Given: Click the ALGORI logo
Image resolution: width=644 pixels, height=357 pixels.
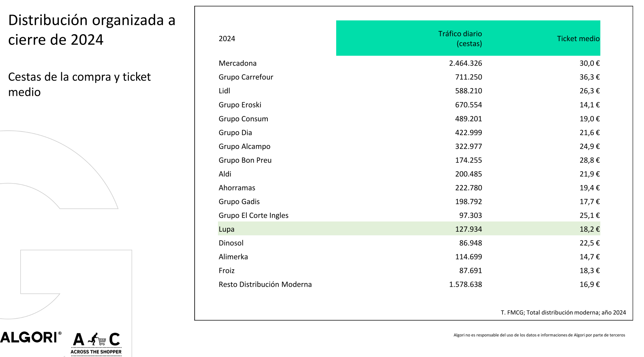Looking at the screenshot, I should coord(30,337).
